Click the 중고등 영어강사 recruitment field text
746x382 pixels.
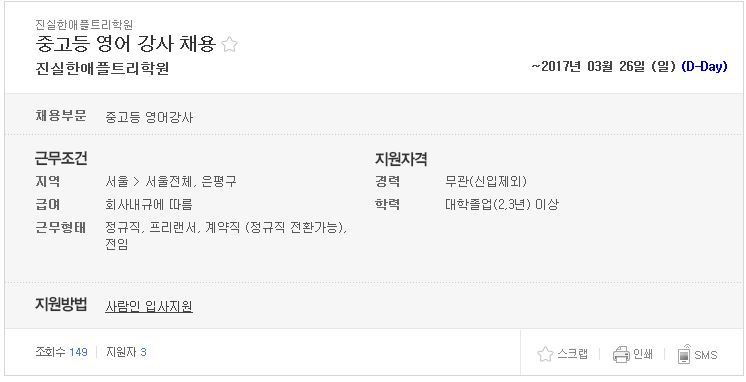coord(149,118)
